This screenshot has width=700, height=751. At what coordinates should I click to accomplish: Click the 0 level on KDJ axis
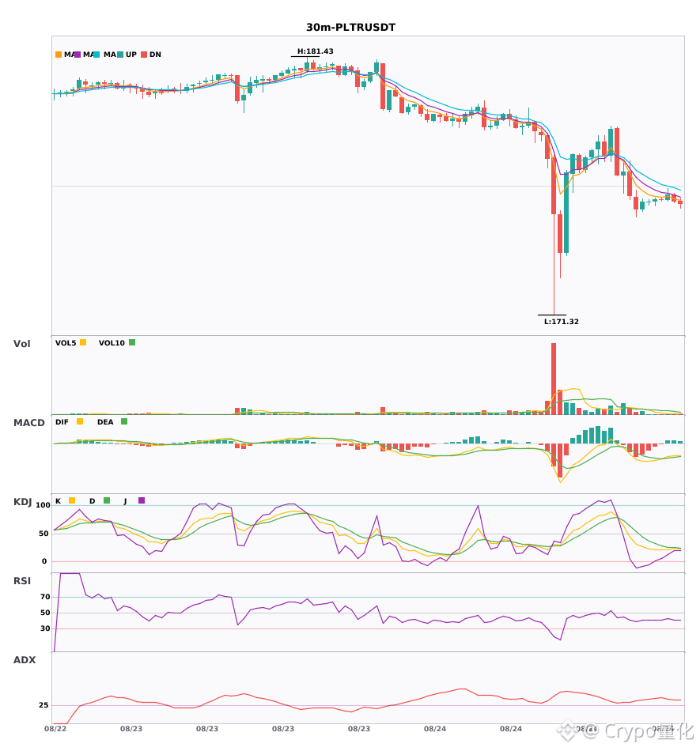(x=44, y=561)
